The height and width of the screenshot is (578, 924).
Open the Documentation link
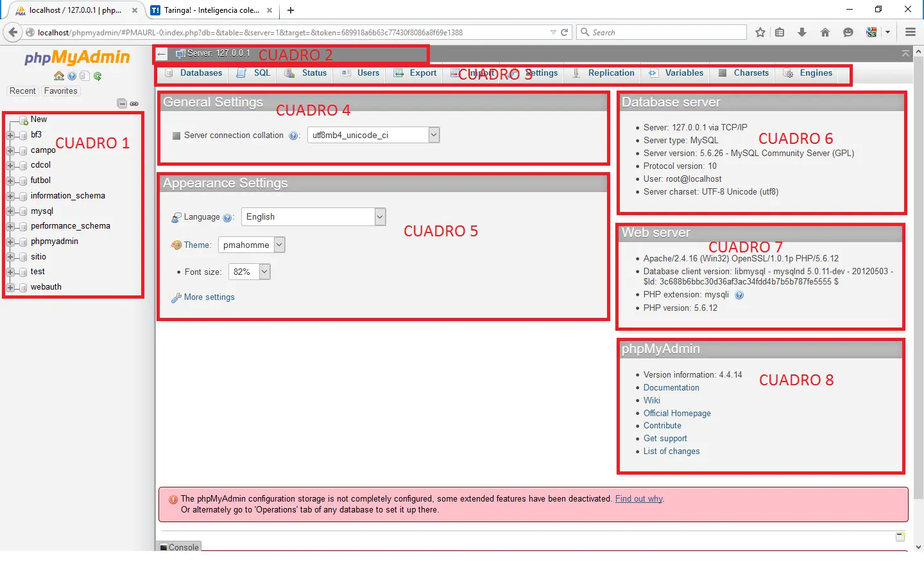pos(671,388)
